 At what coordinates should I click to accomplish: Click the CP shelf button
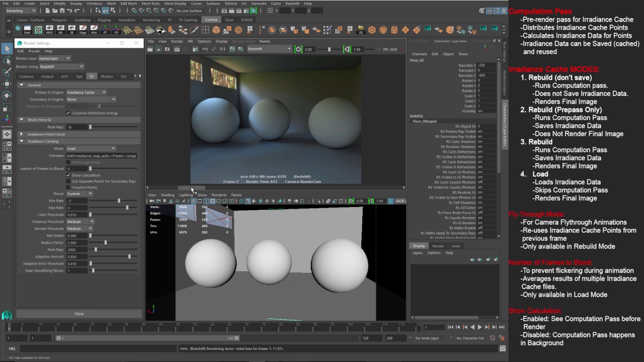pos(117,30)
